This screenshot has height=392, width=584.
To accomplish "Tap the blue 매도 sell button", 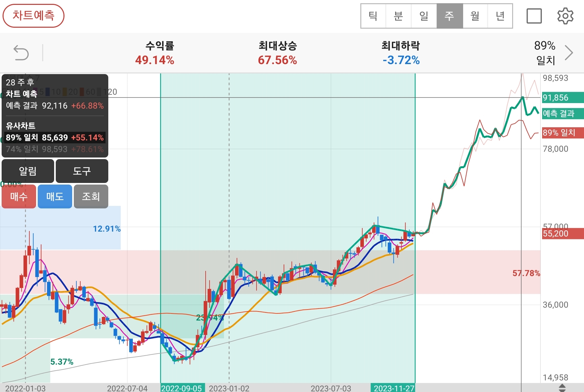I will pos(55,196).
